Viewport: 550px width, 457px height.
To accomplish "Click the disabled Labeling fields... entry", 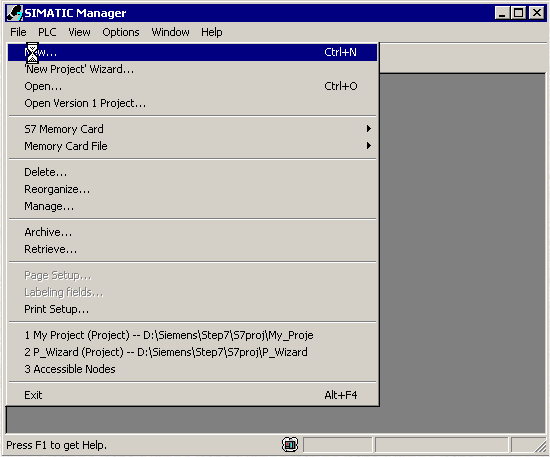I will [x=192, y=292].
